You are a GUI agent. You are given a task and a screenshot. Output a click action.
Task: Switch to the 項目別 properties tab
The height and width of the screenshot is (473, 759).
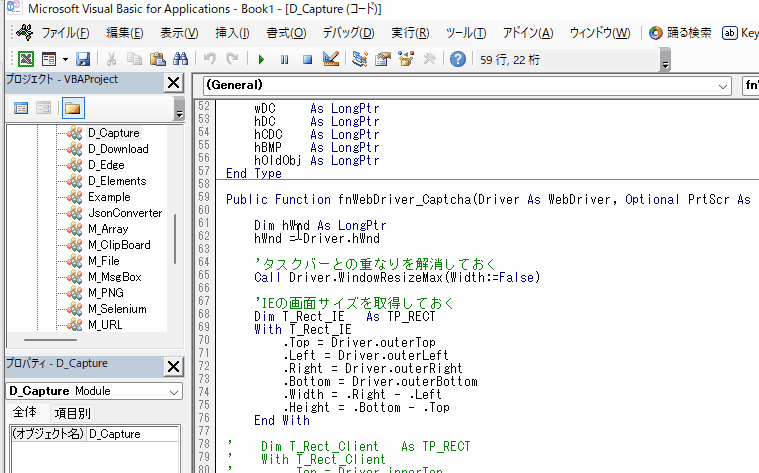coord(72,413)
